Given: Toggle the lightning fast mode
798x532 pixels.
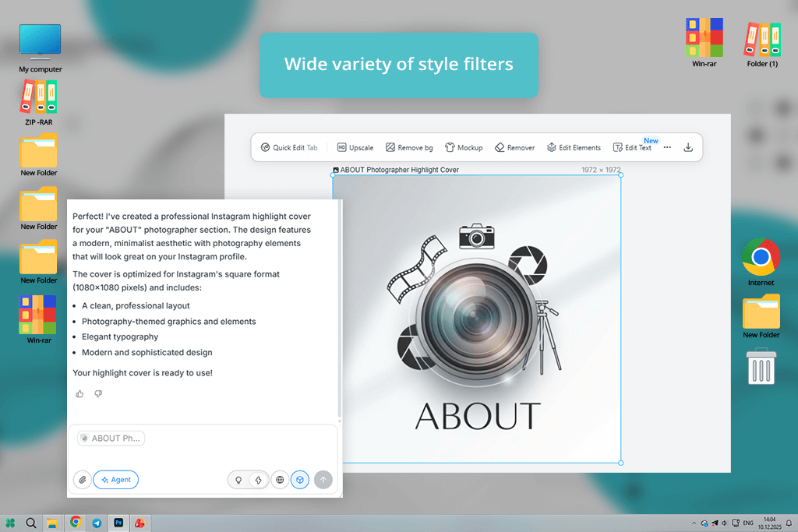Looking at the screenshot, I should [x=259, y=480].
